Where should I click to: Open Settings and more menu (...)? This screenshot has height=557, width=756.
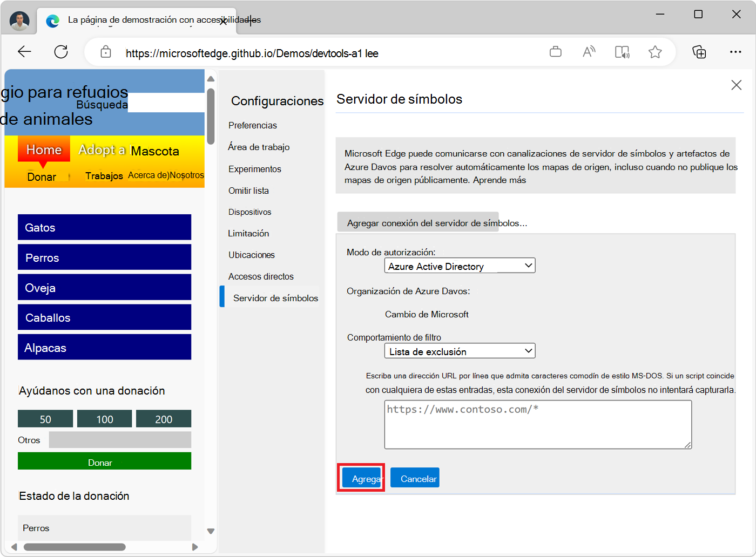coord(736,52)
